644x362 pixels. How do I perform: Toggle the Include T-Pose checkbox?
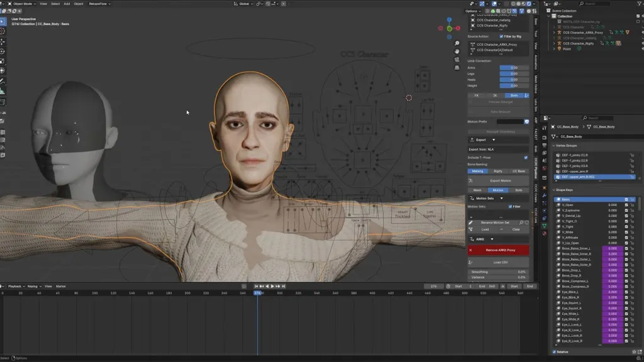click(526, 157)
